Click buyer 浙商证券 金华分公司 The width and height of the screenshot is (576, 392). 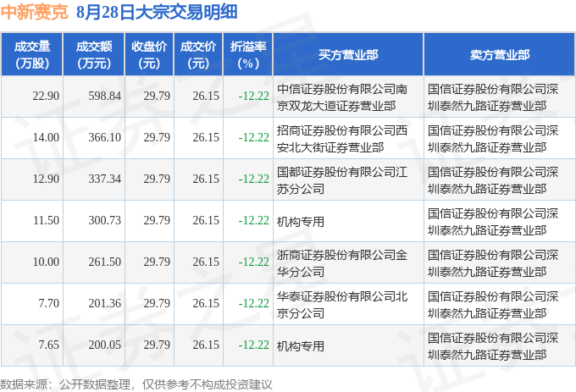[342, 263]
